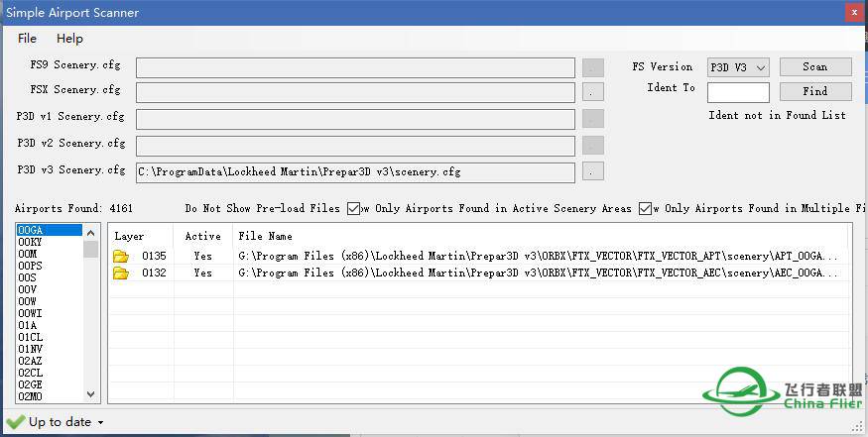Select airport 00S in the list

pyautogui.click(x=50, y=277)
